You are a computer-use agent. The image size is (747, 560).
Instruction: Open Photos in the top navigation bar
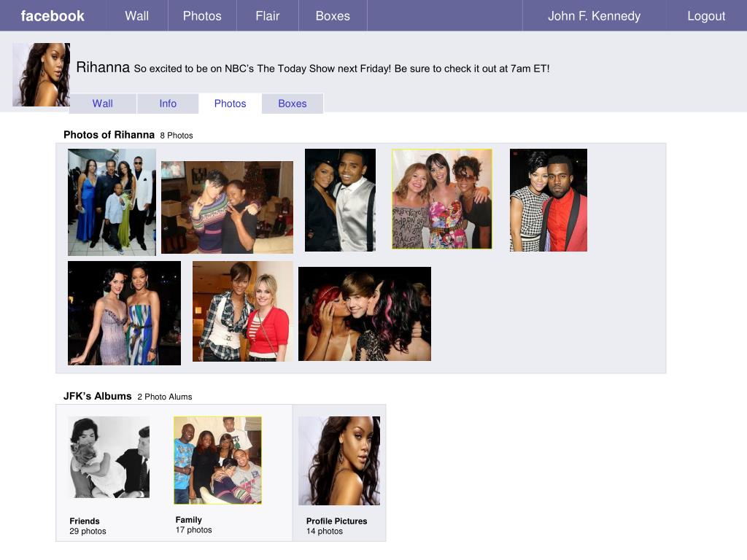pyautogui.click(x=202, y=16)
